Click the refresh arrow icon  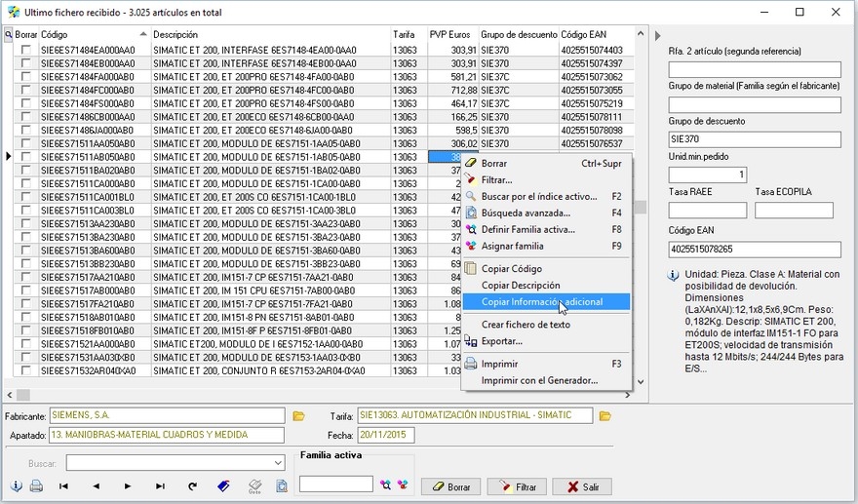coord(192,485)
